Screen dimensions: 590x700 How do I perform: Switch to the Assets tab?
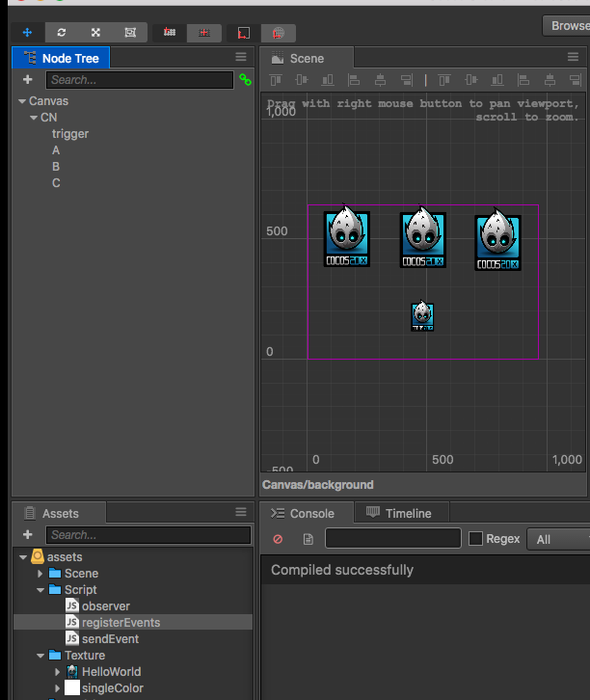point(59,513)
